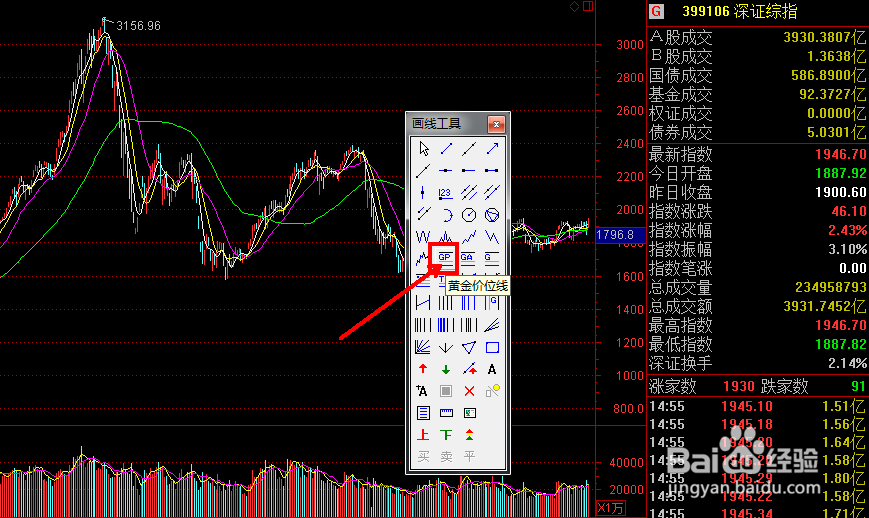Click the green 下 marker icon
869x518 pixels.
pyautogui.click(x=446, y=435)
